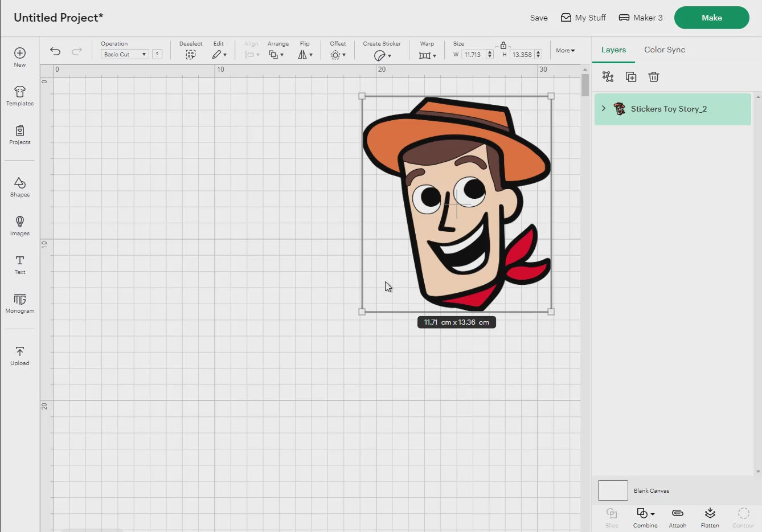Open the Templates panel

(20, 96)
